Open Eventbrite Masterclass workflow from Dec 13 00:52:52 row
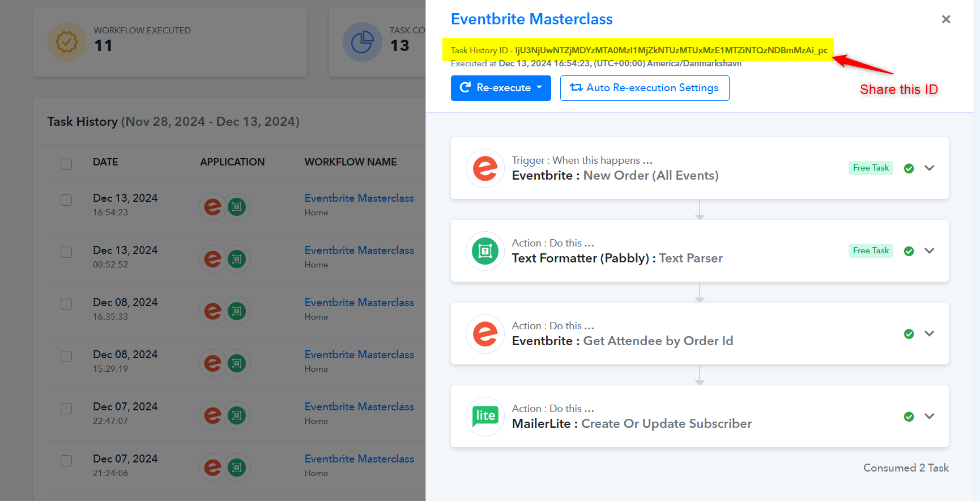This screenshot has height=501, width=980. 359,250
